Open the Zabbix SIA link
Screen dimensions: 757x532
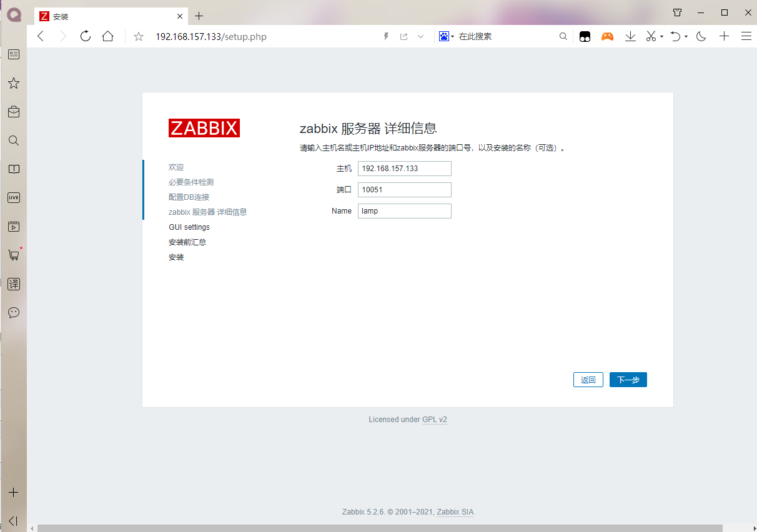[x=455, y=512]
